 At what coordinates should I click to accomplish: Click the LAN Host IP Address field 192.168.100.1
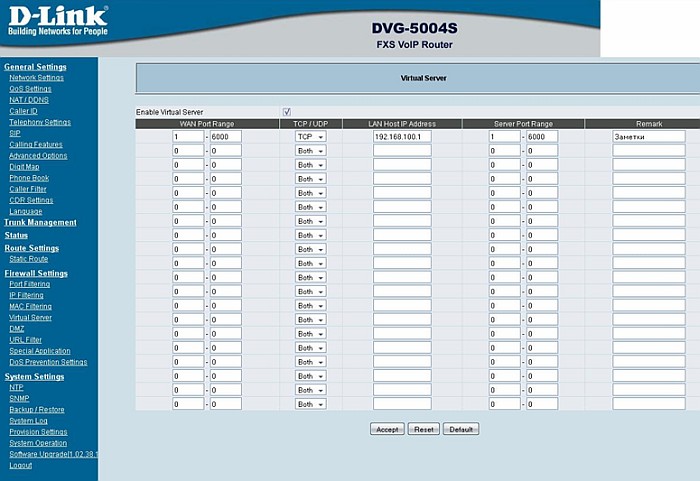coord(402,136)
